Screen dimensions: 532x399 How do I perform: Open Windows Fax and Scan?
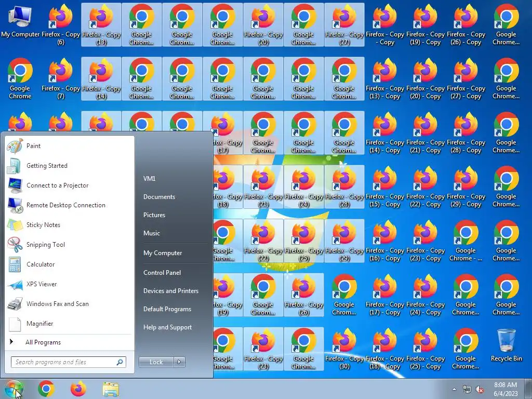(x=69, y=303)
